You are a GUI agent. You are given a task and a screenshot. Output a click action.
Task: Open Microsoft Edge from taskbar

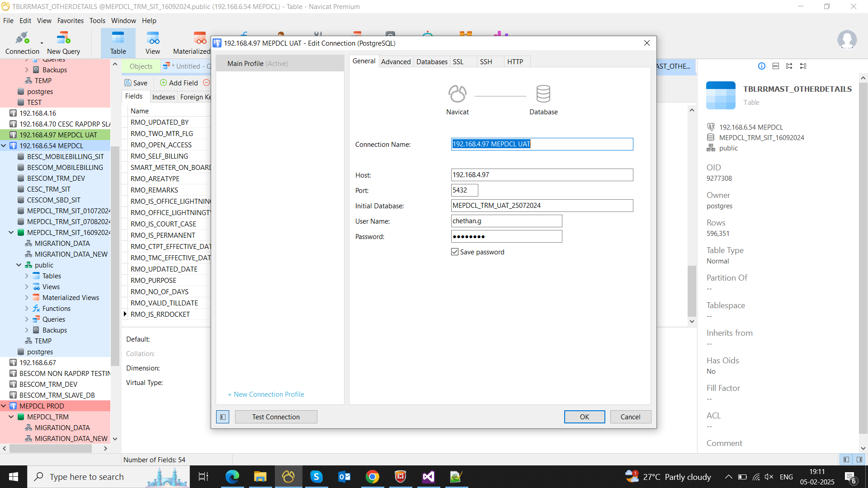[232, 477]
